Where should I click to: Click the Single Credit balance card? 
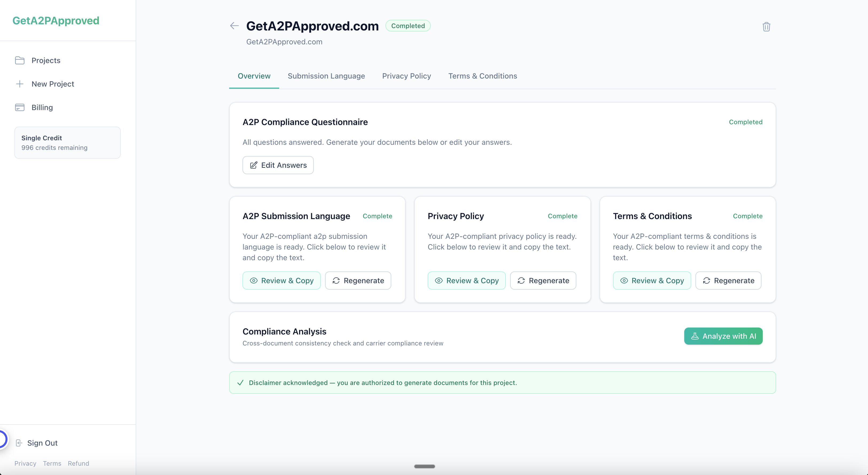click(x=67, y=143)
